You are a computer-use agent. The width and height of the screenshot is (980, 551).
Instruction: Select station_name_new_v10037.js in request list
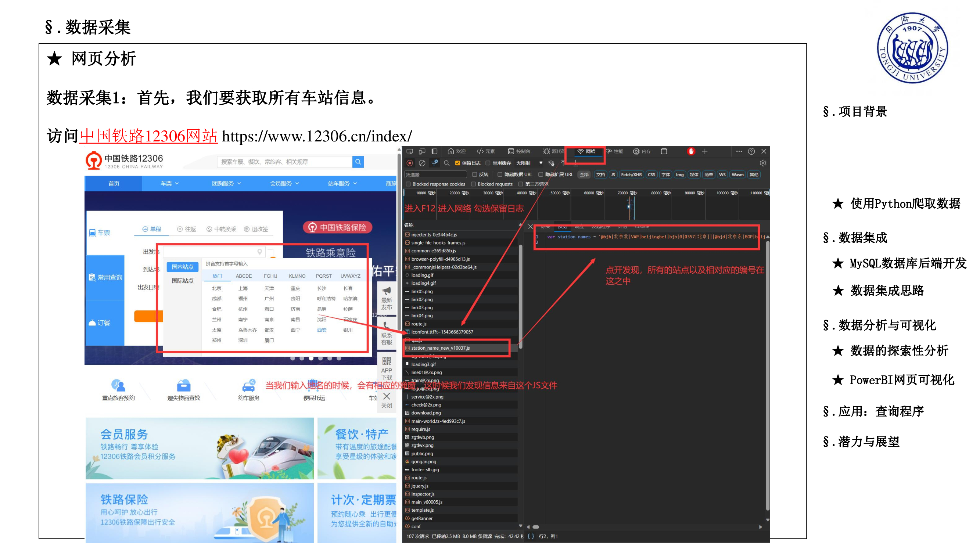coord(440,348)
